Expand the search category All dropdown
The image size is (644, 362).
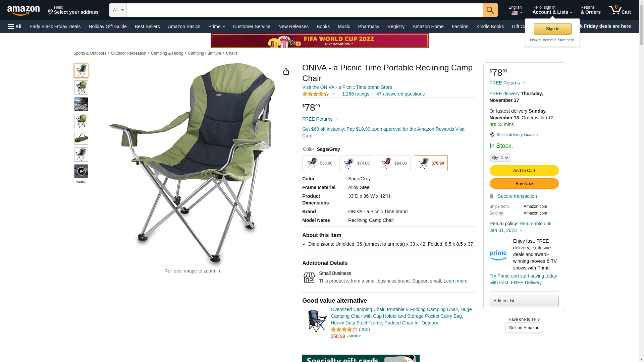[118, 10]
